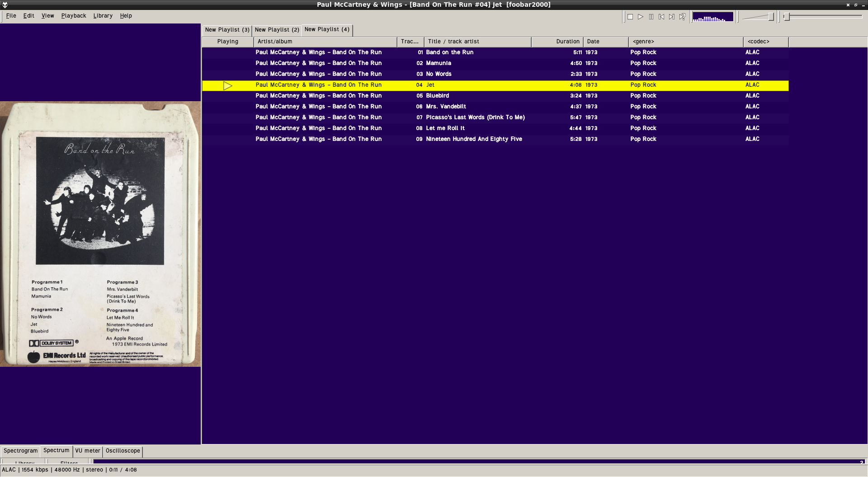Close the foobar2000 window
This screenshot has height=477, width=868.
848,5
